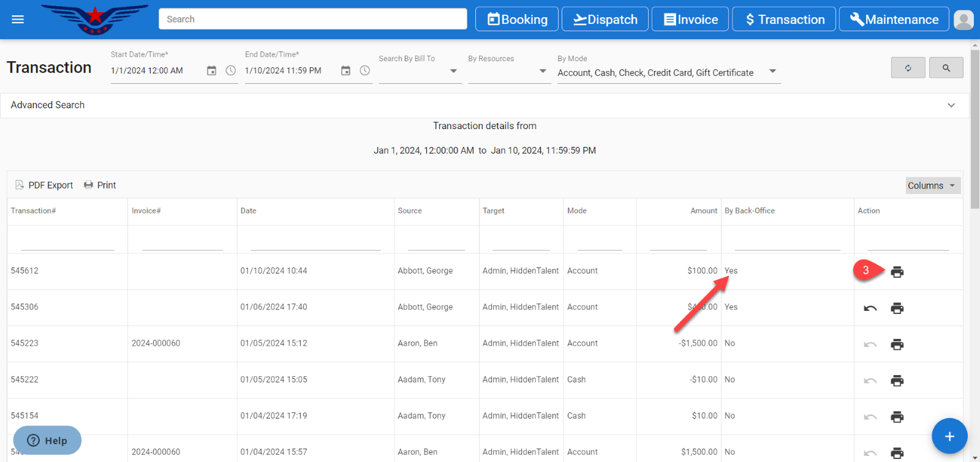Viewport: 980px width, 462px height.
Task: Expand the Advanced Search panel
Action: tap(951, 105)
